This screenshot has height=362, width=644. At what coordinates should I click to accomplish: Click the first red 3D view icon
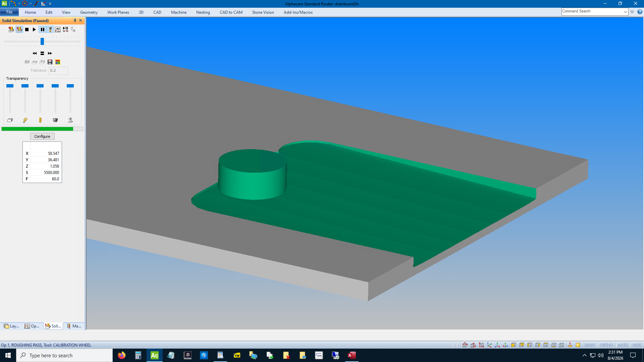465,345
